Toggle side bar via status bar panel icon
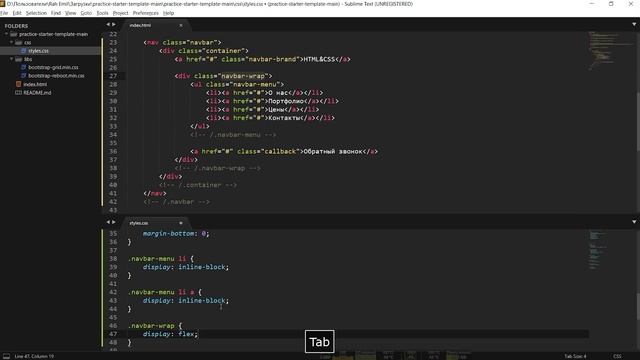Viewport: 640px width, 360px height. click(x=6, y=356)
